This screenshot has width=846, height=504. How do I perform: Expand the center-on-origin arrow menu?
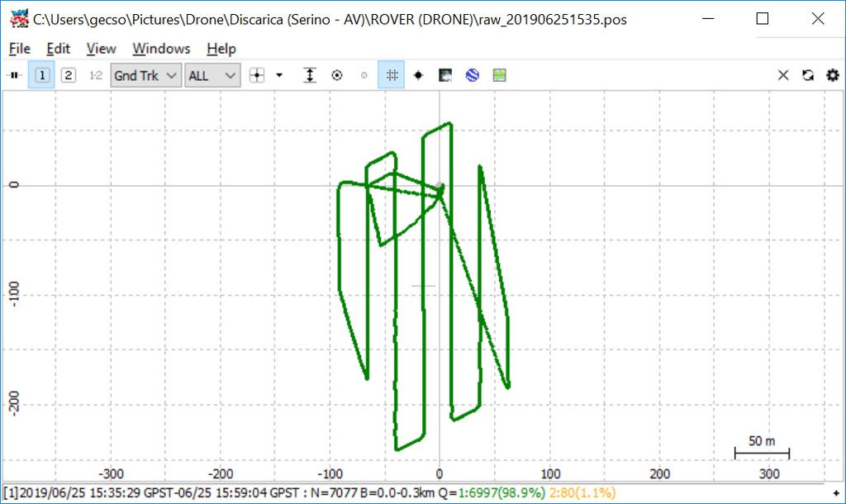click(279, 75)
